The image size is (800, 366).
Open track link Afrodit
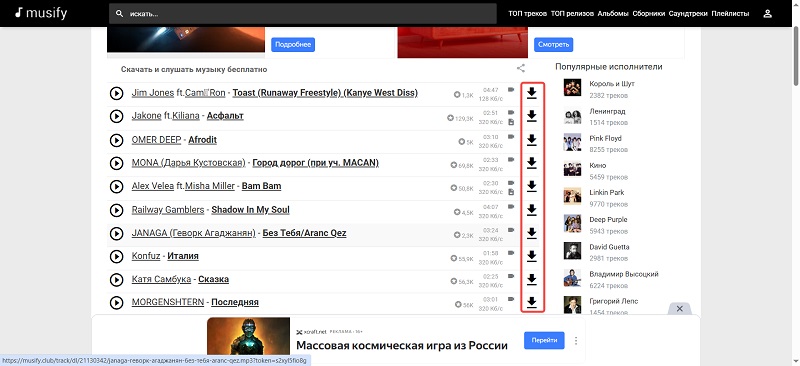coord(203,139)
